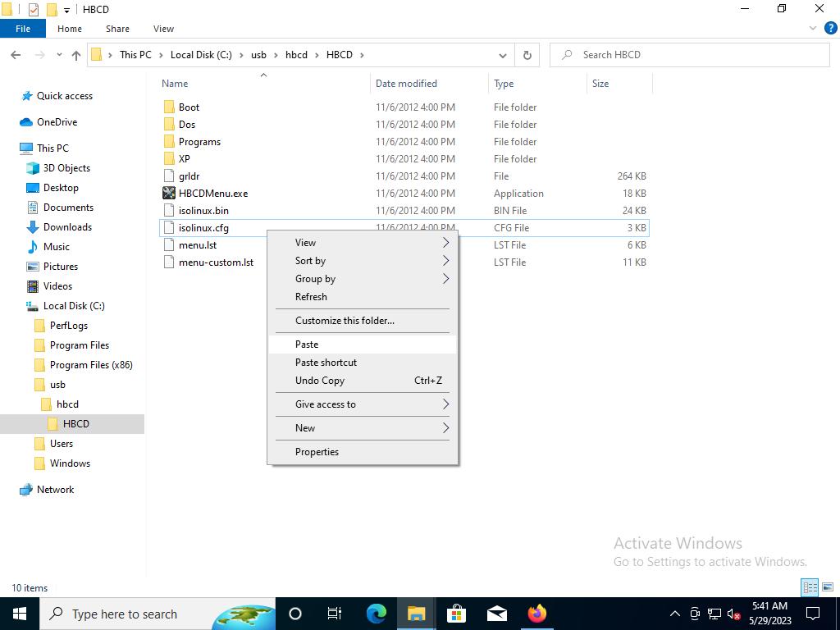Image resolution: width=840 pixels, height=630 pixels.
Task: Expand the ribbon chevron
Action: tap(814, 28)
